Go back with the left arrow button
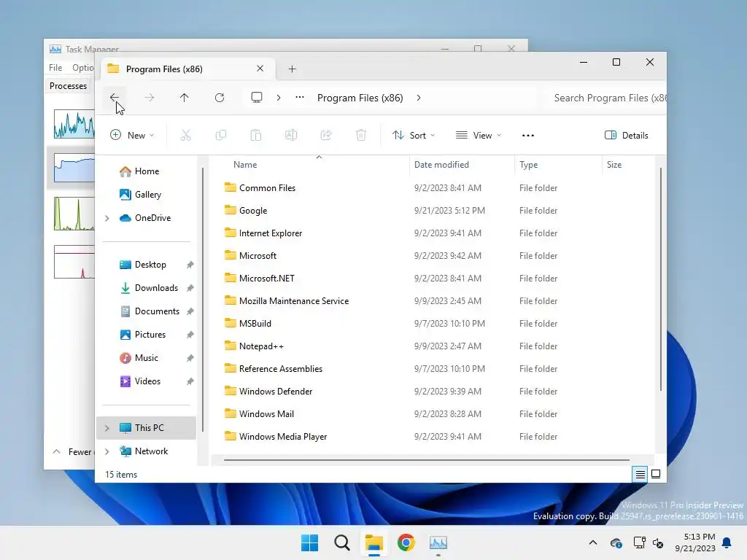This screenshot has height=560, width=747. (115, 98)
